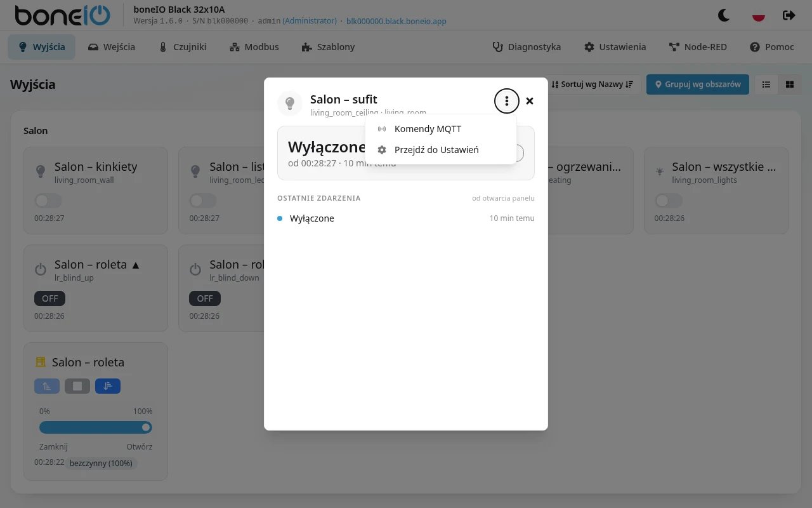Toggle the OFF button for lr_blind_down

[205, 298]
